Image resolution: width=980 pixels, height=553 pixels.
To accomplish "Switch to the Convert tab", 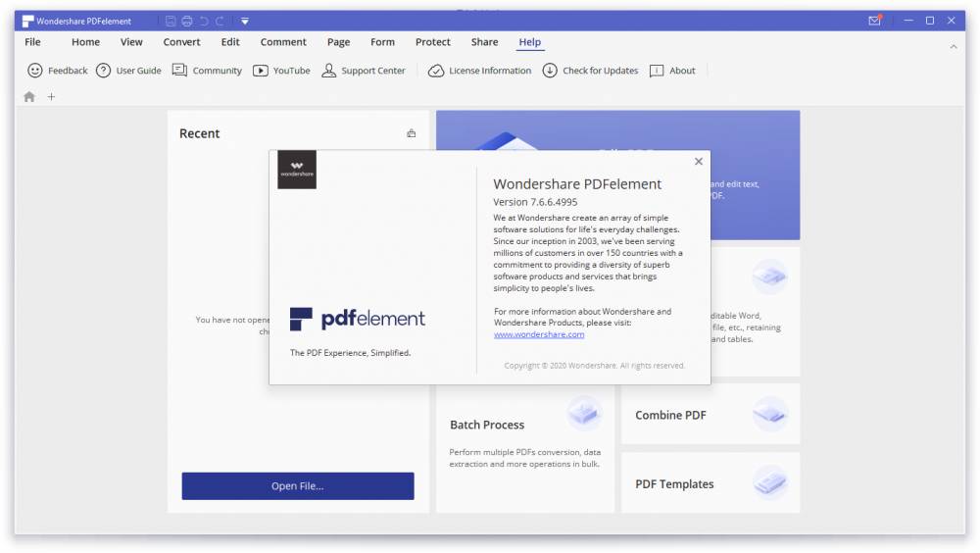I will point(182,42).
